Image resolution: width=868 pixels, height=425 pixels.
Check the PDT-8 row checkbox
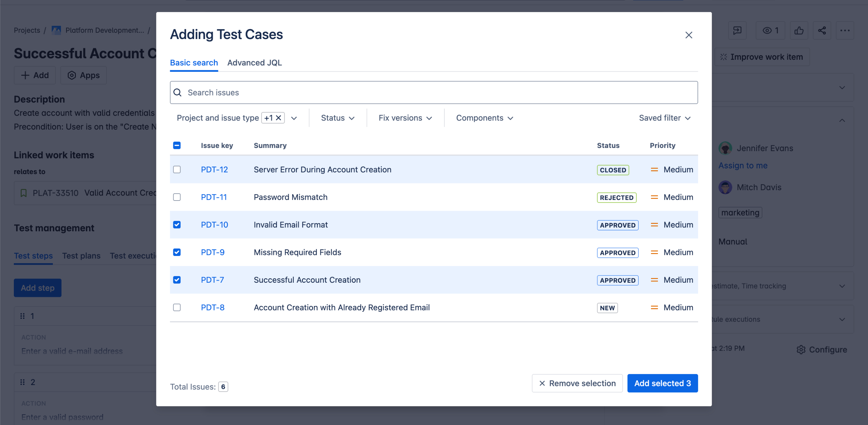coord(176,308)
